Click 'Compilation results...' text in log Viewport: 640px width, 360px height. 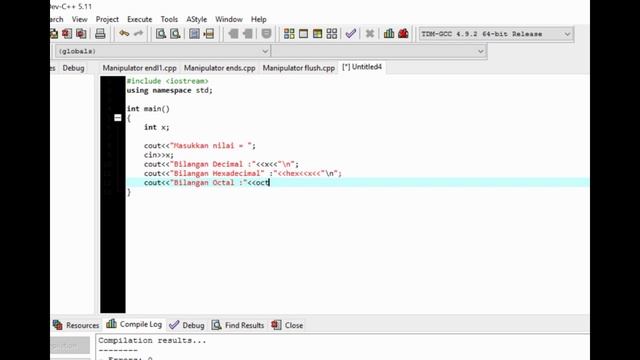click(x=152, y=340)
